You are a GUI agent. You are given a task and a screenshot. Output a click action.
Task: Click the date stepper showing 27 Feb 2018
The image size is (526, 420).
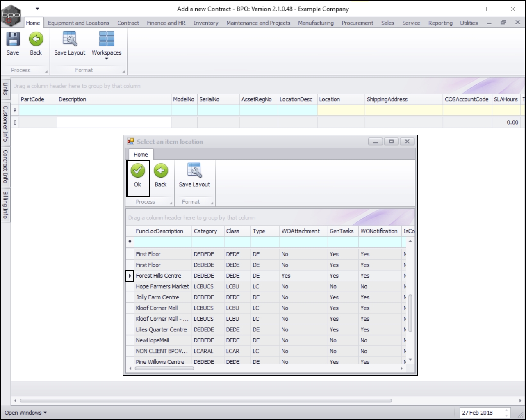[x=506, y=413]
